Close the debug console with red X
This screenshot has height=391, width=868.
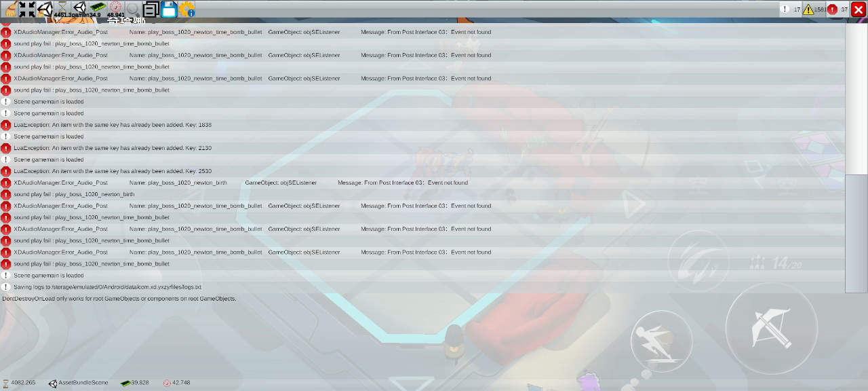pyautogui.click(x=859, y=10)
